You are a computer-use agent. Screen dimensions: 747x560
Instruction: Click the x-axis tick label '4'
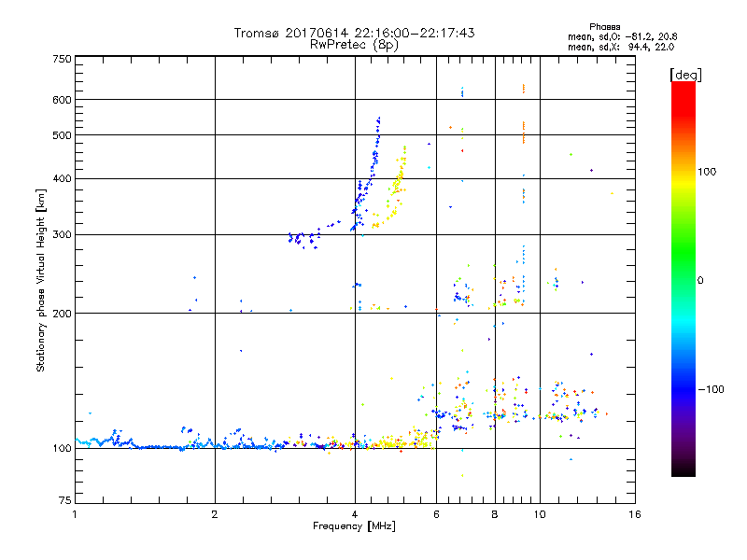point(355,514)
